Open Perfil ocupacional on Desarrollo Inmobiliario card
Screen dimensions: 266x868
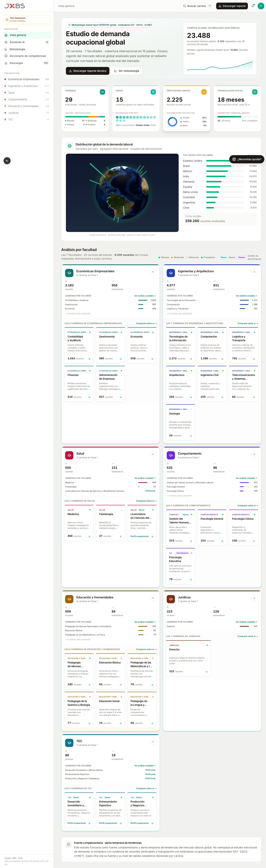pos(77,823)
